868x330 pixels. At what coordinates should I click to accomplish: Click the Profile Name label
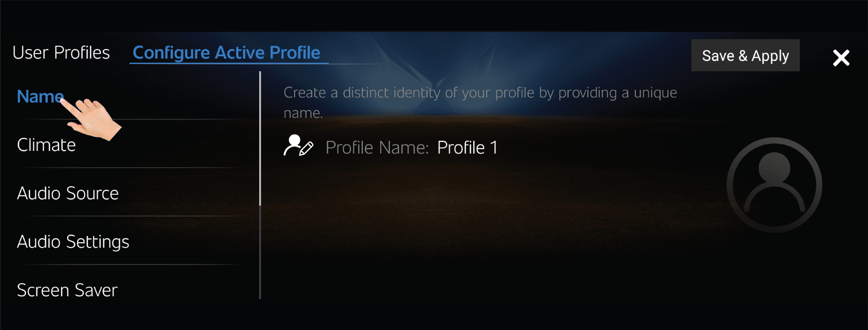pyautogui.click(x=377, y=147)
